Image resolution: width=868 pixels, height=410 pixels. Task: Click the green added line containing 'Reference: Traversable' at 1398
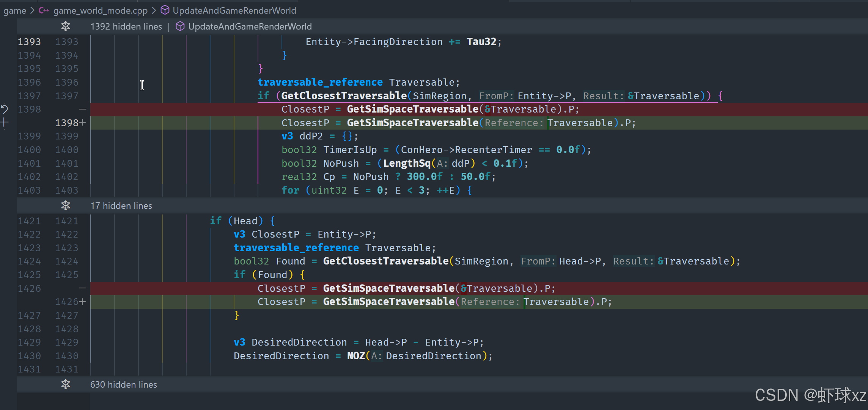pos(458,123)
